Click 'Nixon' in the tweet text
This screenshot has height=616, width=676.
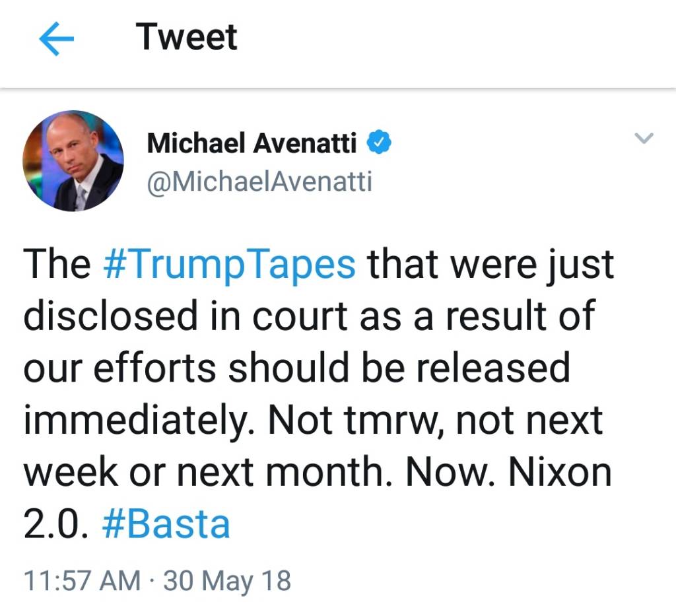pos(560,473)
